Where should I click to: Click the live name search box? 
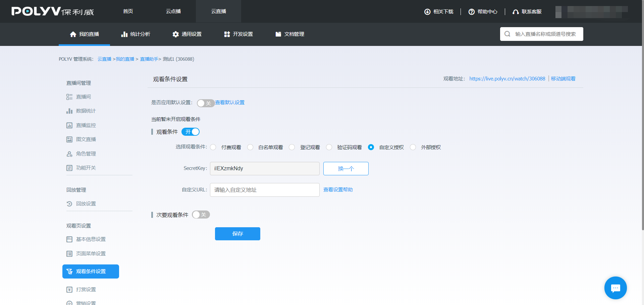tap(541, 34)
